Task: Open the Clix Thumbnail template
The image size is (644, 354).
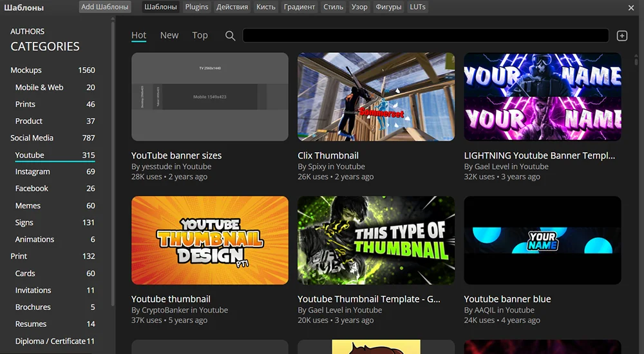Action: 375,97
